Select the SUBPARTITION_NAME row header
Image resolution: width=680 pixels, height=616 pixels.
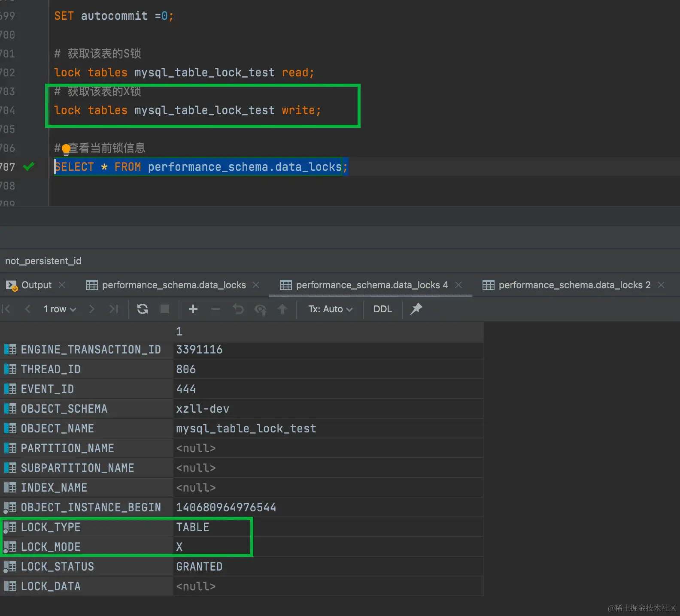click(86, 468)
